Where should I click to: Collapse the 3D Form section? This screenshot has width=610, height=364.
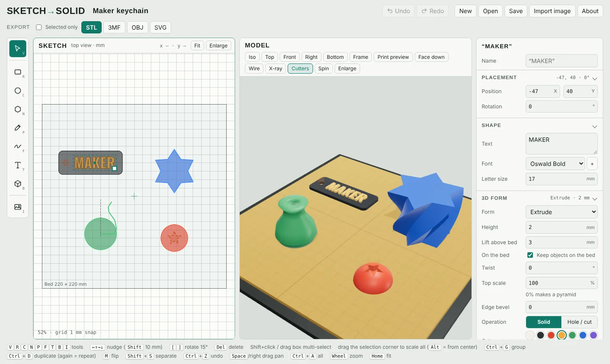[x=595, y=199]
